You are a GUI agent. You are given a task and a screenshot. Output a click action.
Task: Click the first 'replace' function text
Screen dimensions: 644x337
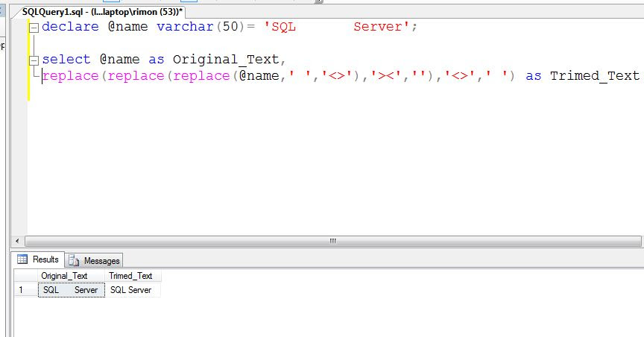coord(71,76)
